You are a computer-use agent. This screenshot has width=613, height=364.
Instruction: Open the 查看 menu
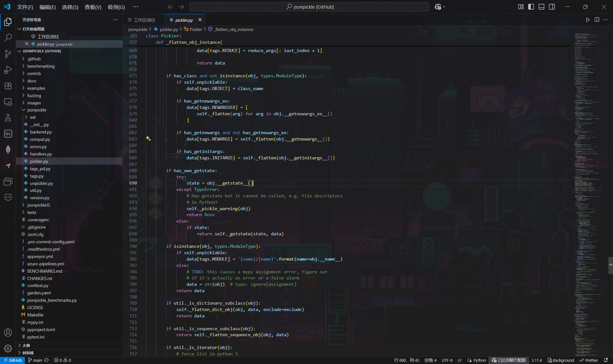[x=93, y=7]
